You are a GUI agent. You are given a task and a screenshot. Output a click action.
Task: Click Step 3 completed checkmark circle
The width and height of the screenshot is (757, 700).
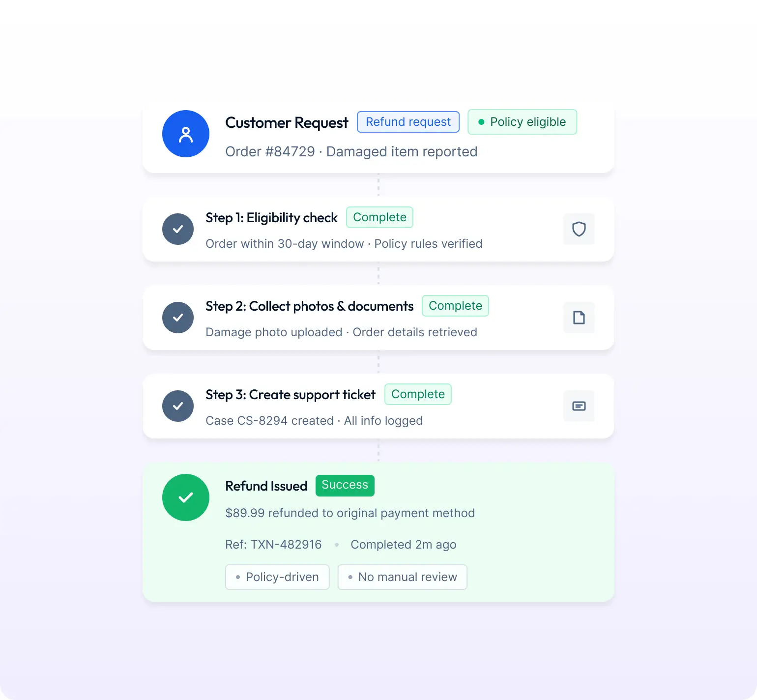pos(178,406)
